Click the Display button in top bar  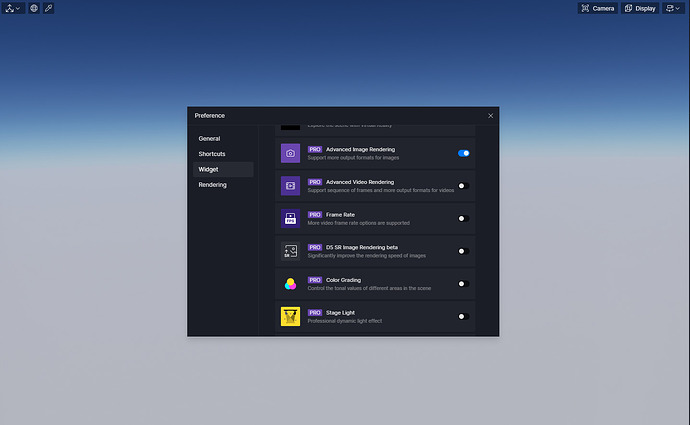(640, 8)
